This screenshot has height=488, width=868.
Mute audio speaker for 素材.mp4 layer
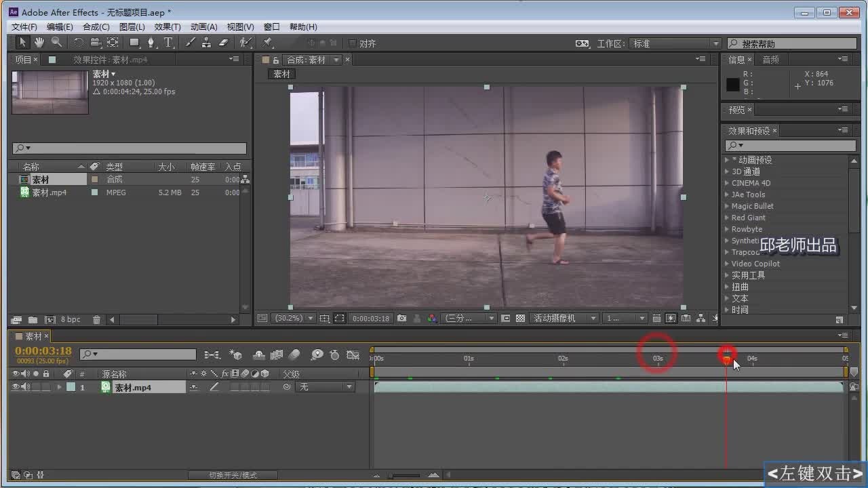pyautogui.click(x=25, y=387)
